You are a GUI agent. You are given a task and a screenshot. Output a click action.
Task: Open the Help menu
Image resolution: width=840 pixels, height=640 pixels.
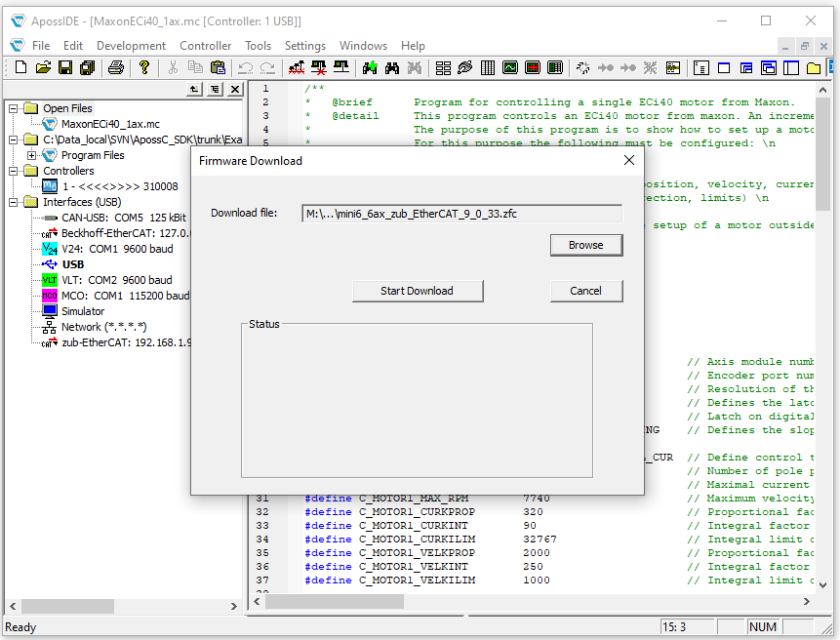[x=413, y=46]
